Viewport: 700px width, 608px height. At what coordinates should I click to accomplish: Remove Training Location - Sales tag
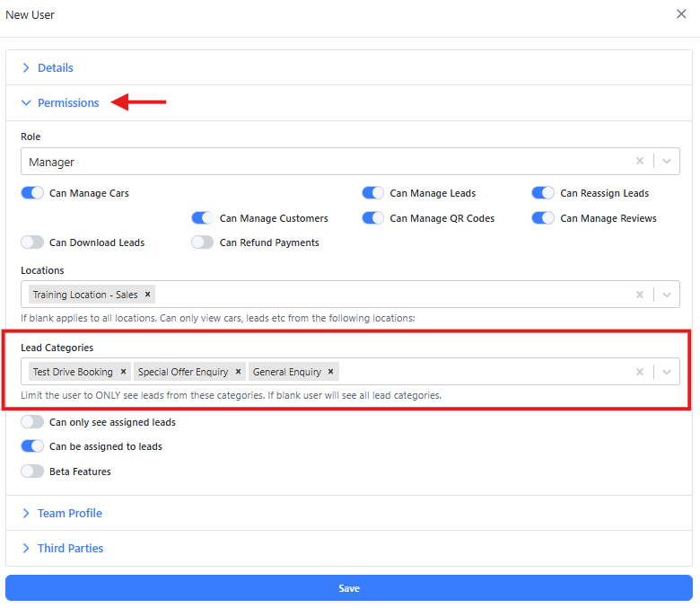(147, 295)
